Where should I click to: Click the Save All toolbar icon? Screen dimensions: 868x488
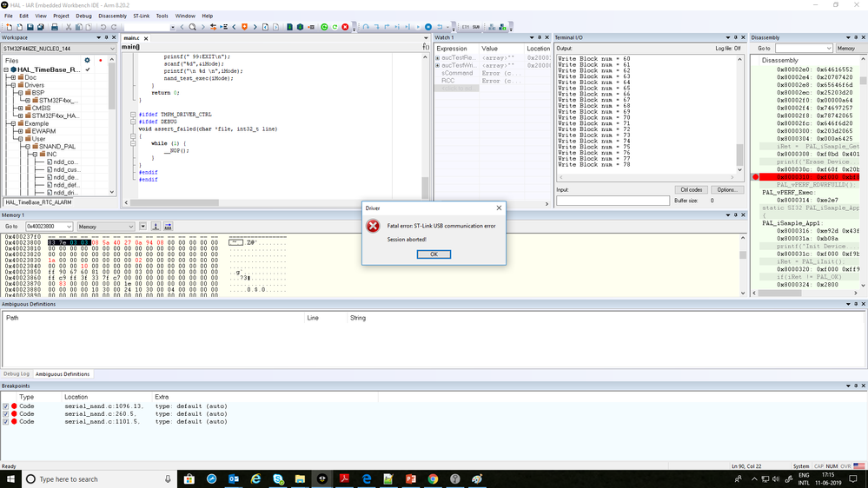click(41, 27)
